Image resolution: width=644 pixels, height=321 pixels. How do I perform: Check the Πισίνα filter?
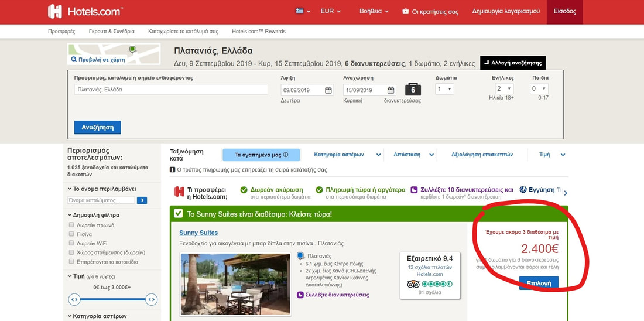tap(71, 234)
